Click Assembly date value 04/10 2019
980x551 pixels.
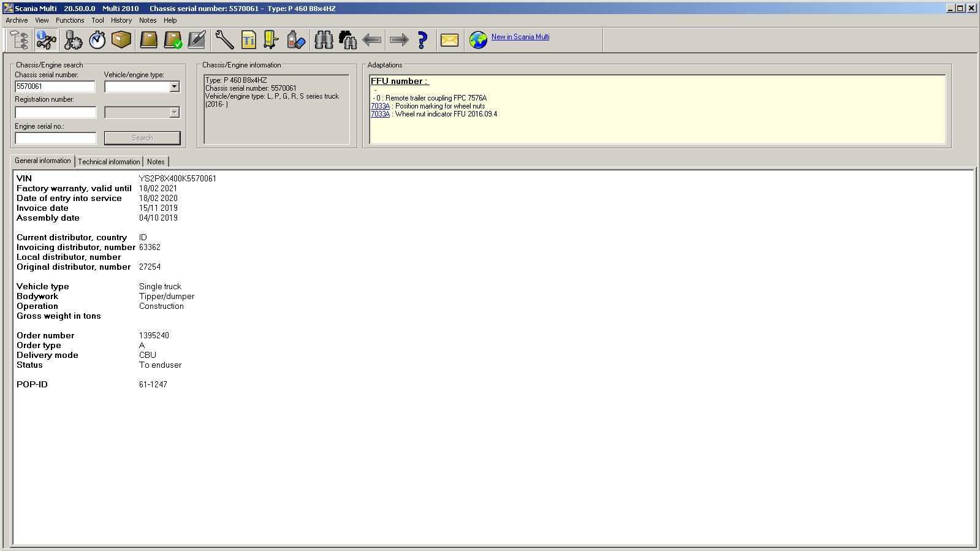pyautogui.click(x=158, y=218)
